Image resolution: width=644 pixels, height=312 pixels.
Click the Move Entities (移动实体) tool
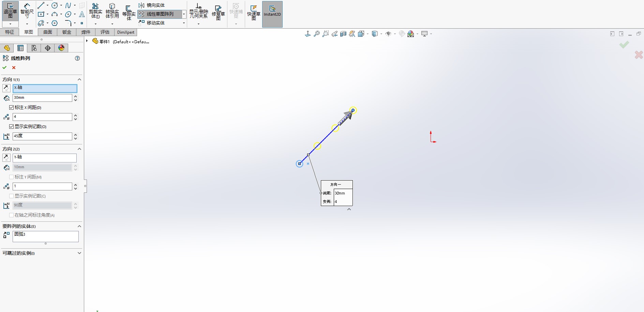152,23
